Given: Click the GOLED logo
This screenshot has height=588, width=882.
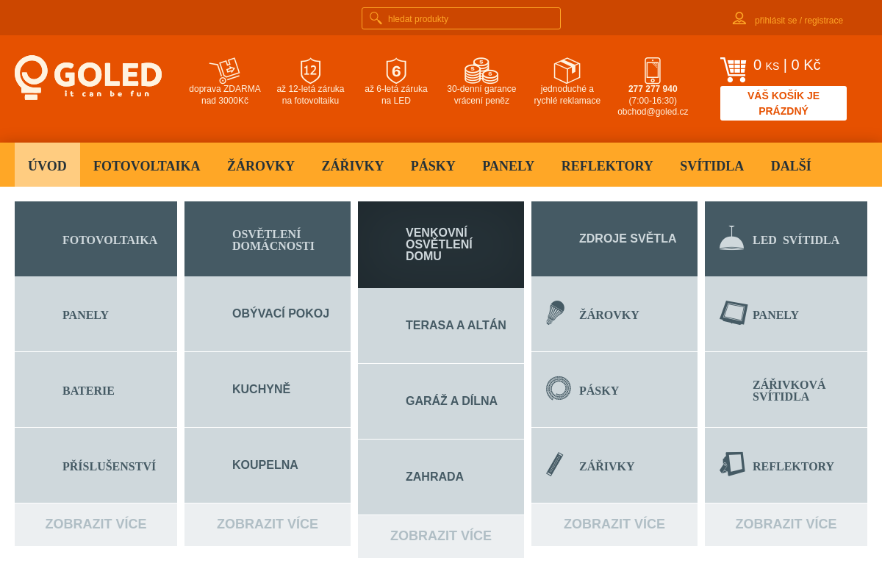Looking at the screenshot, I should tap(88, 76).
